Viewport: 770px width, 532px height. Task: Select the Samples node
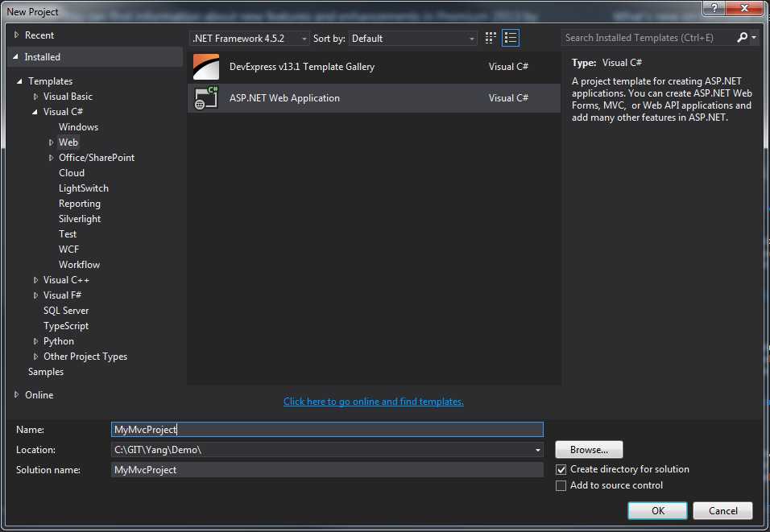pyautogui.click(x=46, y=372)
